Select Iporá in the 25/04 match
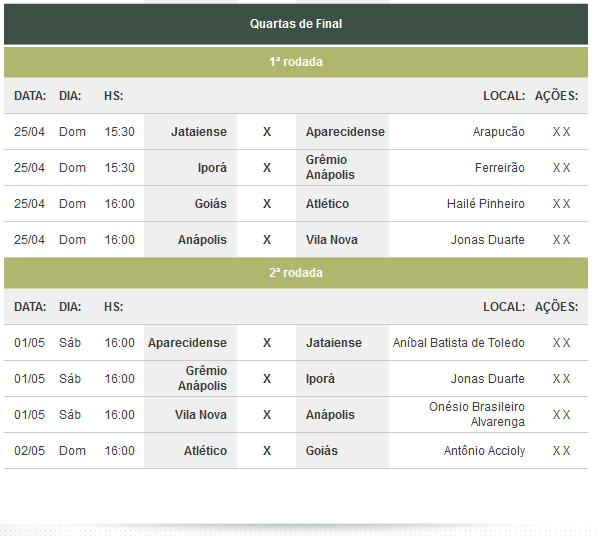599x536 pixels. 212,168
